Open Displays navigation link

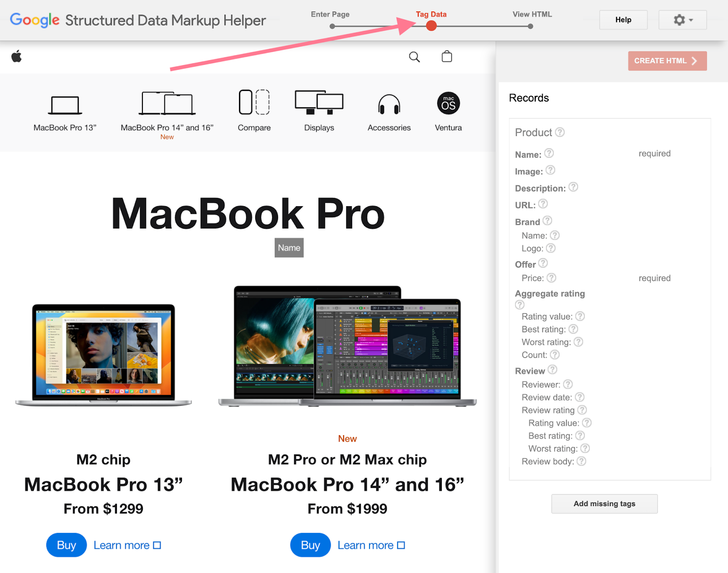(319, 128)
